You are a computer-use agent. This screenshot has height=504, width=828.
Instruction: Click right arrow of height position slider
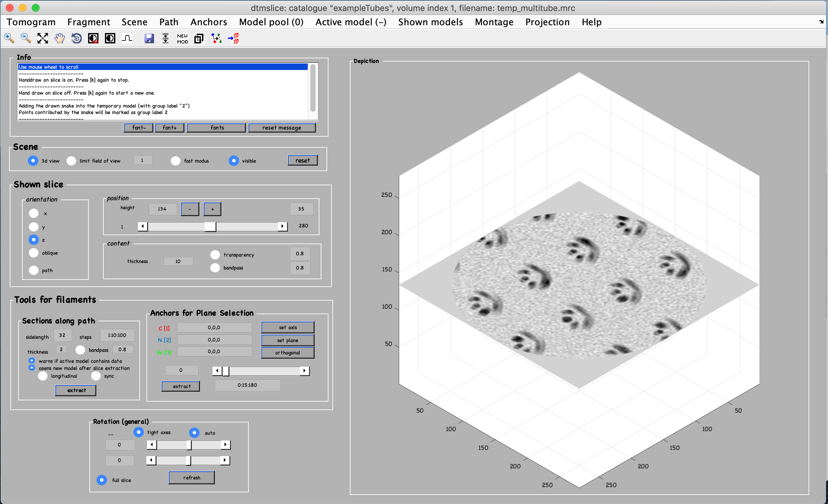(x=282, y=226)
